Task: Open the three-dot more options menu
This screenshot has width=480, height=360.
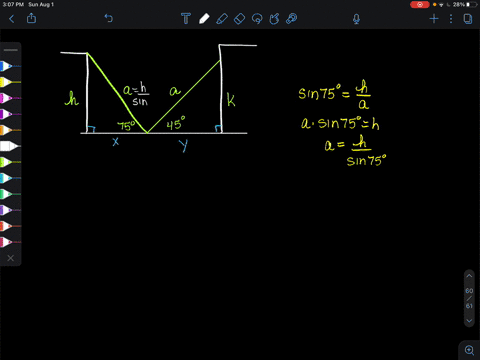Action: click(451, 19)
